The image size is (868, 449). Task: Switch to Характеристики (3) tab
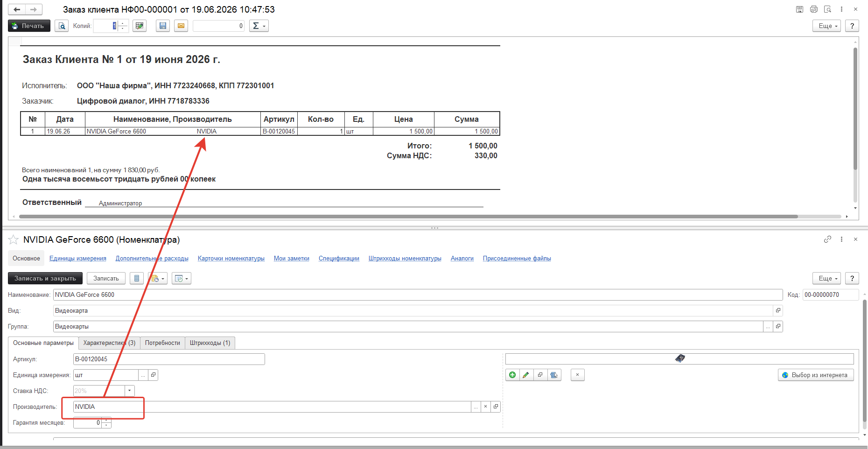pyautogui.click(x=109, y=343)
